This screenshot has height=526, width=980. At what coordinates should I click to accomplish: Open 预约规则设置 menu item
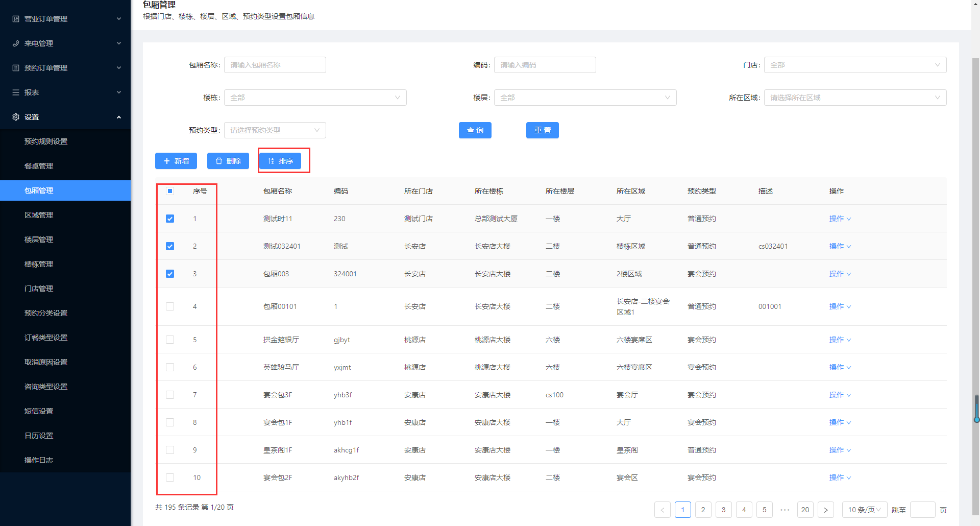[x=65, y=141]
